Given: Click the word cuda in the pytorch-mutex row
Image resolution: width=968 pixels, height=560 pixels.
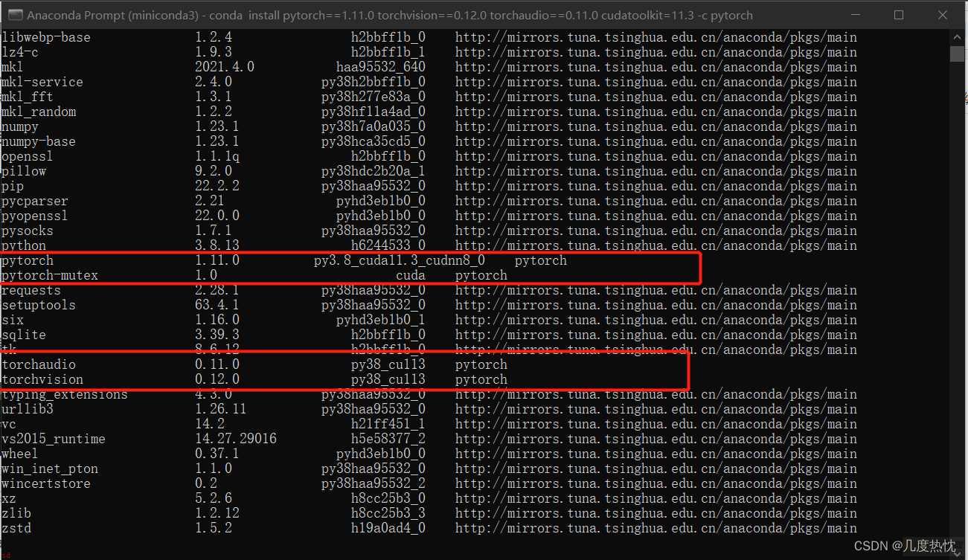Looking at the screenshot, I should [x=411, y=275].
